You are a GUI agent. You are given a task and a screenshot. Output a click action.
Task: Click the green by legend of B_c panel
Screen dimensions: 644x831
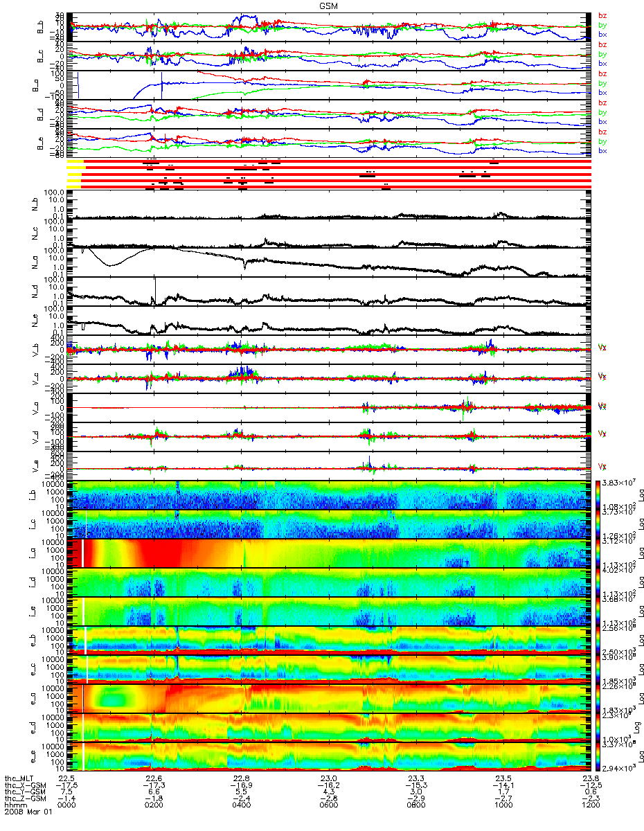tap(602, 54)
